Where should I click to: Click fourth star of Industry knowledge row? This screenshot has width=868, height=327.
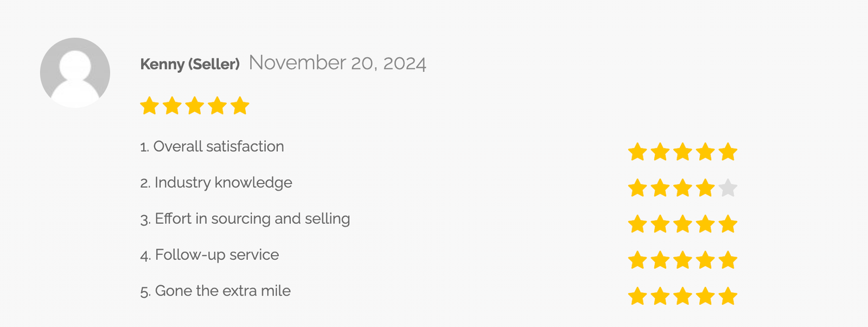click(x=705, y=188)
